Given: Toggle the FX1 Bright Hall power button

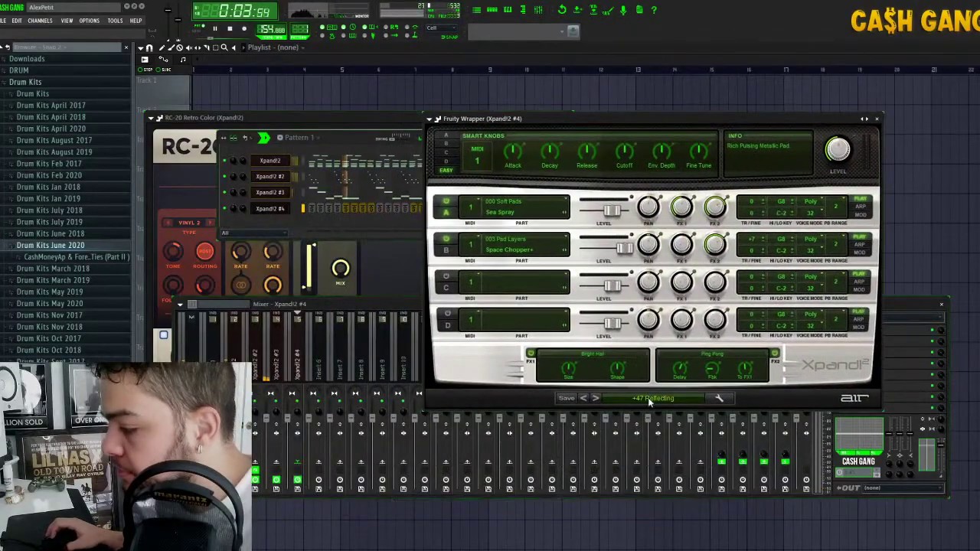Looking at the screenshot, I should 531,353.
